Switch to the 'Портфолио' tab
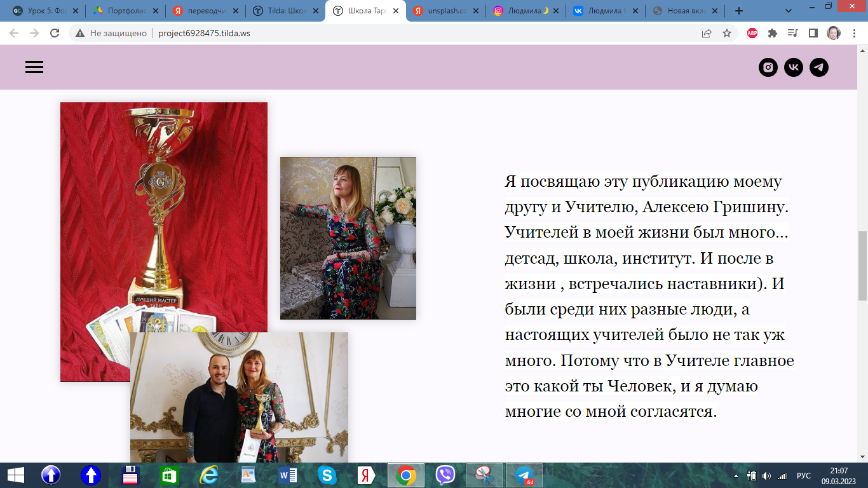The height and width of the screenshot is (488, 868). pyautogui.click(x=125, y=11)
